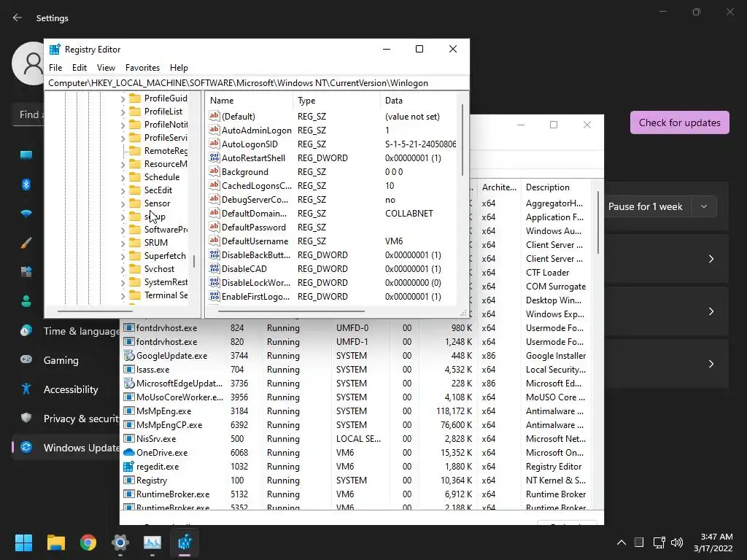Click the Description column header in Task Manager
The height and width of the screenshot is (560, 747).
(x=555, y=187)
